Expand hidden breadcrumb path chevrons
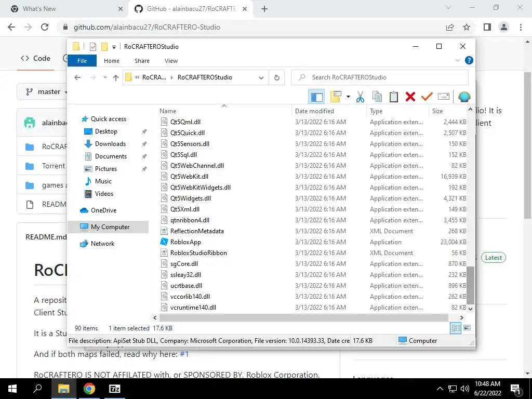Viewport: 532px width, 399px height. click(137, 77)
